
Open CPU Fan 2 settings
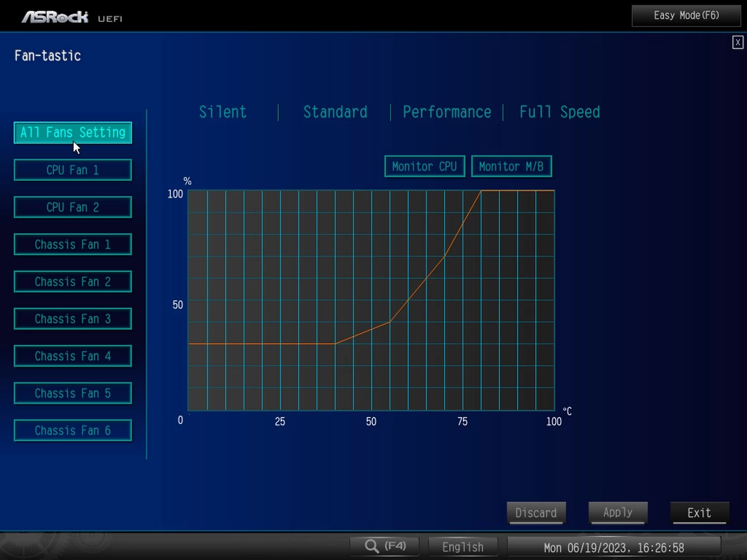[x=73, y=207]
